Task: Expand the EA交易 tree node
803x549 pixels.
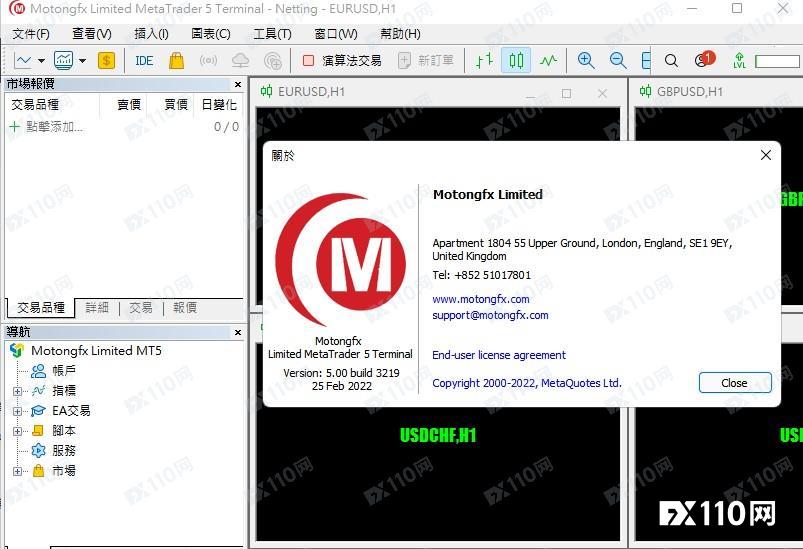Action: tap(17, 411)
